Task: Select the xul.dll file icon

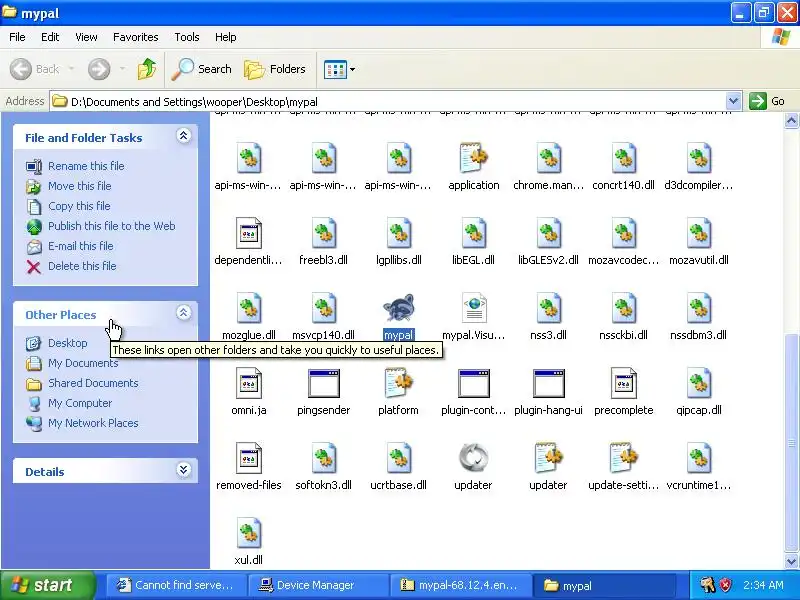Action: tap(248, 533)
